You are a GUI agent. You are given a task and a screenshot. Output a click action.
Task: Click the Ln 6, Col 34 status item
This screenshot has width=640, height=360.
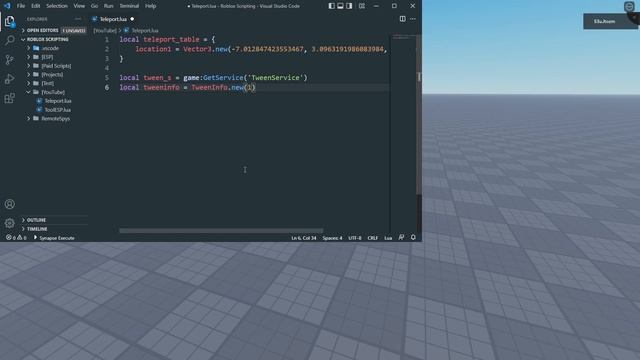click(x=304, y=238)
